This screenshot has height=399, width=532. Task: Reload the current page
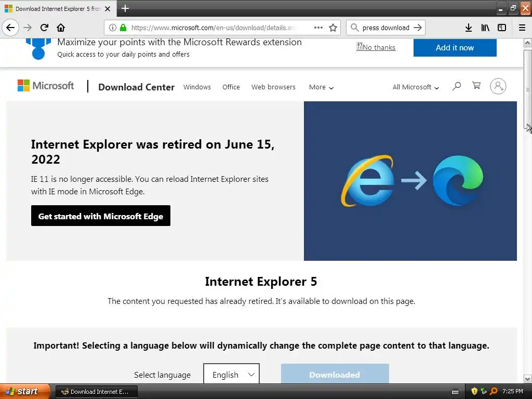coord(44,28)
